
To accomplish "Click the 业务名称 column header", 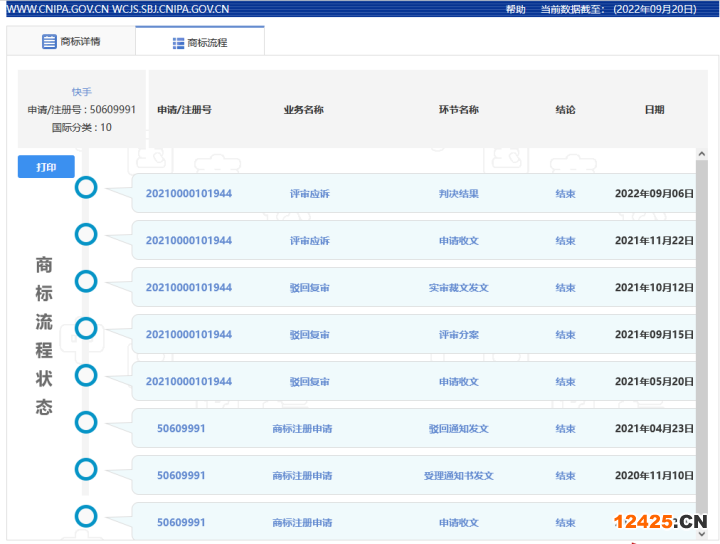I will 304,110.
